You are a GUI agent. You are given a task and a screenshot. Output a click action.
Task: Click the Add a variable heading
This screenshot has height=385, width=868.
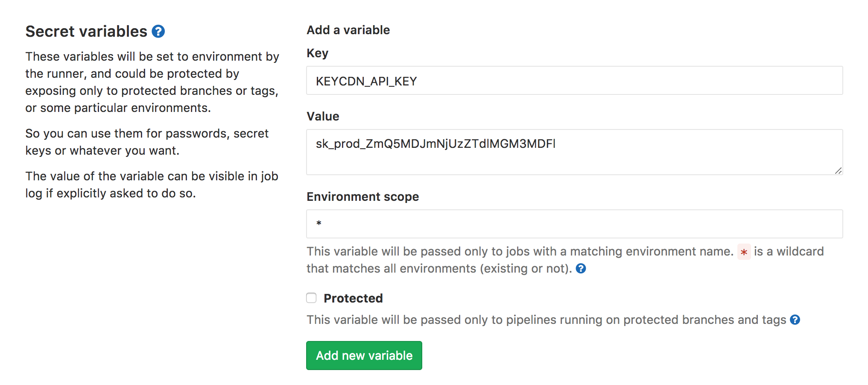348,30
